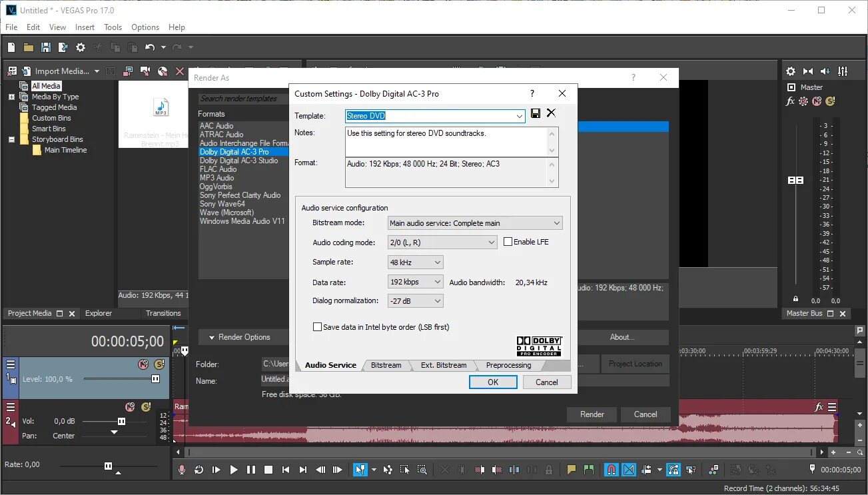Confirm custom settings with OK
Screen dimensions: 868x495
coord(493,382)
